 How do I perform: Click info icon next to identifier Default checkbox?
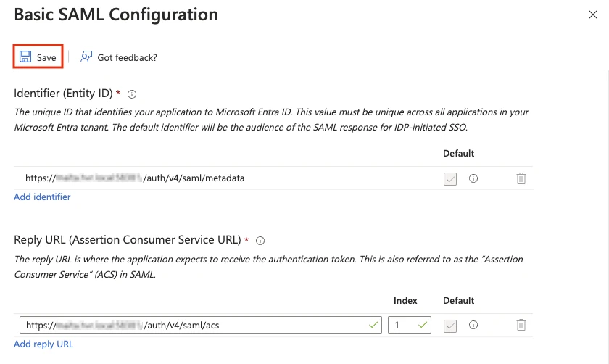pos(473,178)
